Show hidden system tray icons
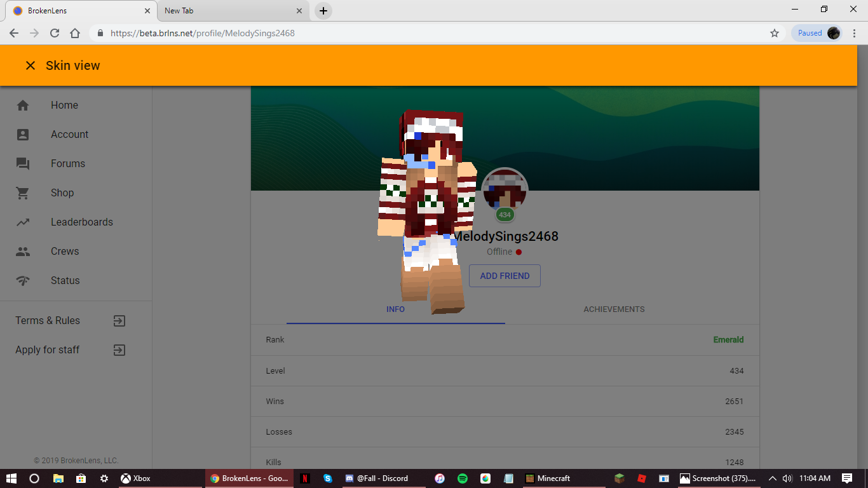This screenshot has height=488, width=868. (773, 478)
